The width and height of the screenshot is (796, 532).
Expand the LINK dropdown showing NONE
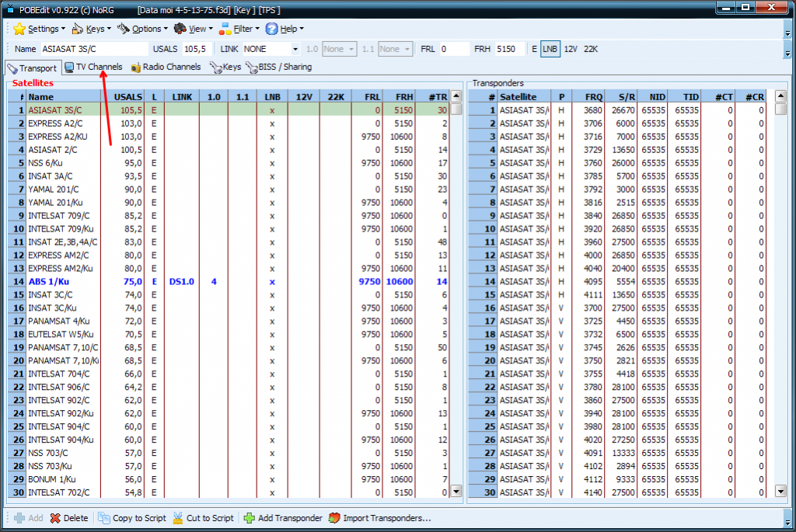pyautogui.click(x=295, y=49)
